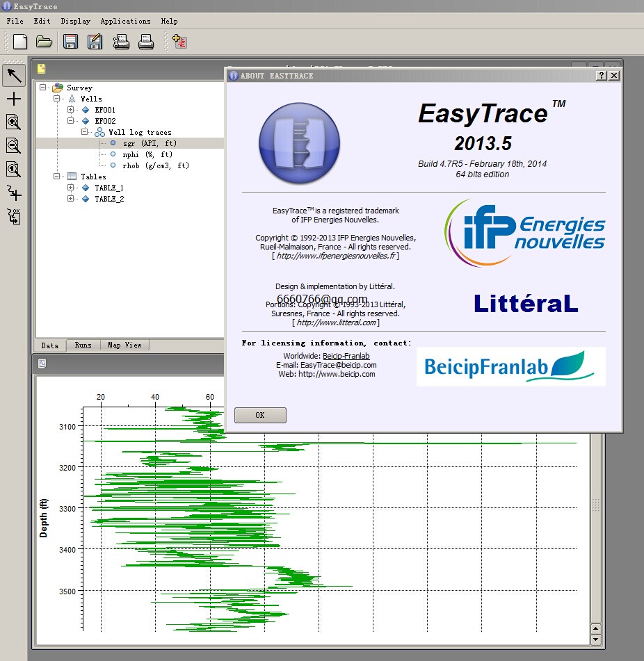Viewport: 644px width, 661px height.
Task: Collapse the Tables tree node
Action: tap(56, 177)
